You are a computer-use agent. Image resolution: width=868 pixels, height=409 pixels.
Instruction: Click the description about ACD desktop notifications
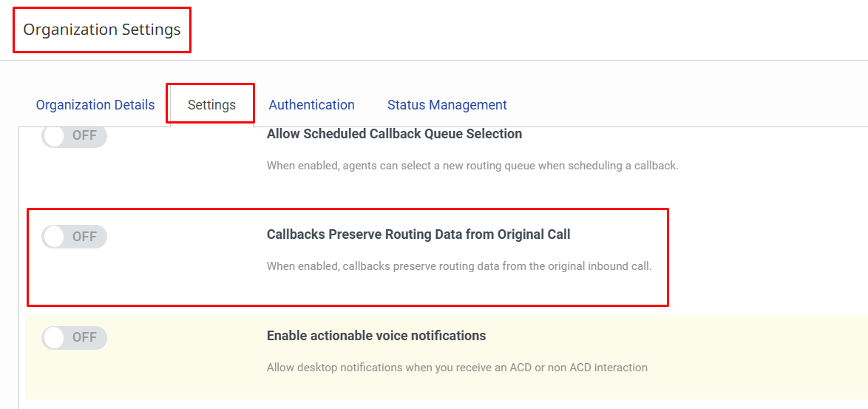457,367
